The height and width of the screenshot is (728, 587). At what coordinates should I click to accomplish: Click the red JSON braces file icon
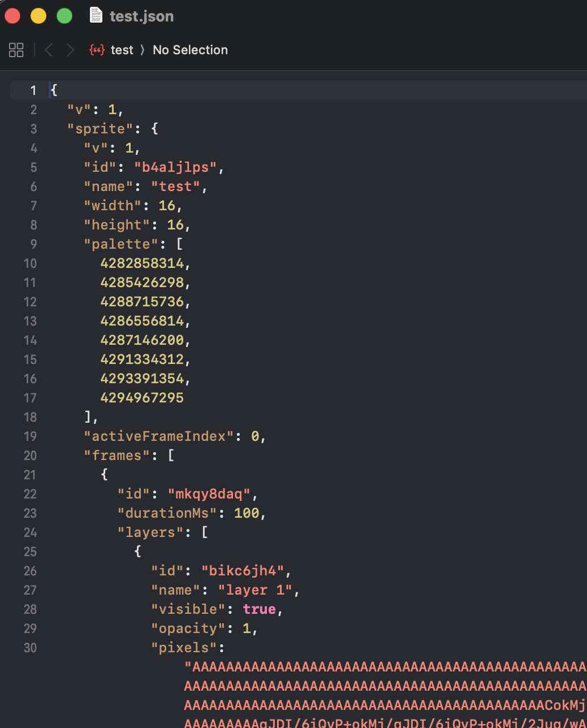coord(97,50)
